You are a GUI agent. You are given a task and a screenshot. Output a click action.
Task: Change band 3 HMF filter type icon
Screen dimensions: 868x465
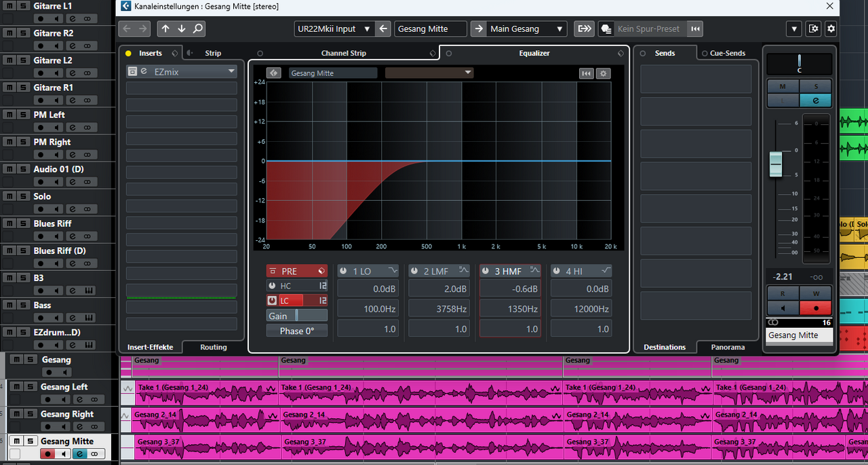[x=534, y=270]
